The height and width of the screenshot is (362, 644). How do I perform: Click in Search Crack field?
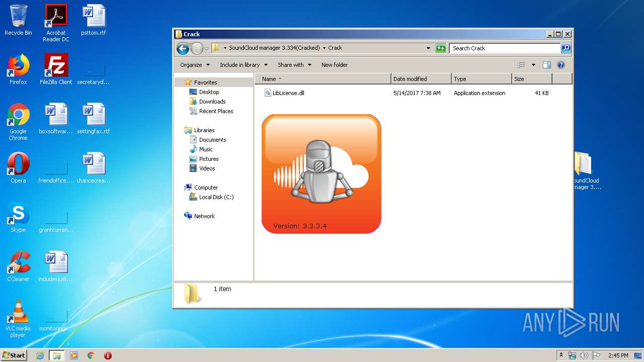505,48
